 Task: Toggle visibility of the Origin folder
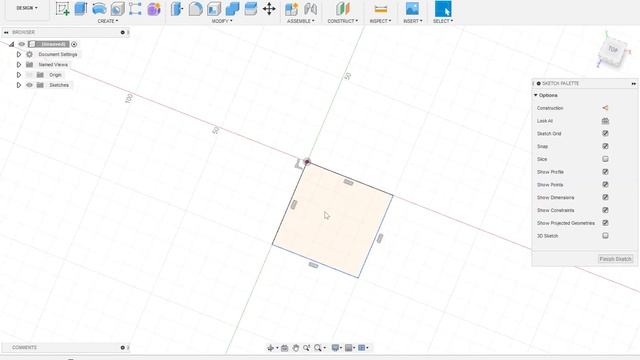tap(29, 75)
